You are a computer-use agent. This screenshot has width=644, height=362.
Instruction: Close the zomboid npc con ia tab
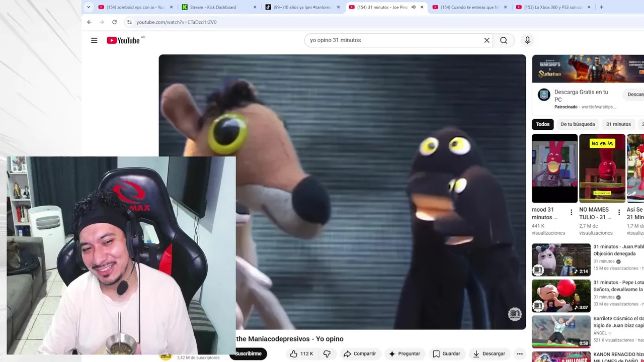click(x=171, y=7)
